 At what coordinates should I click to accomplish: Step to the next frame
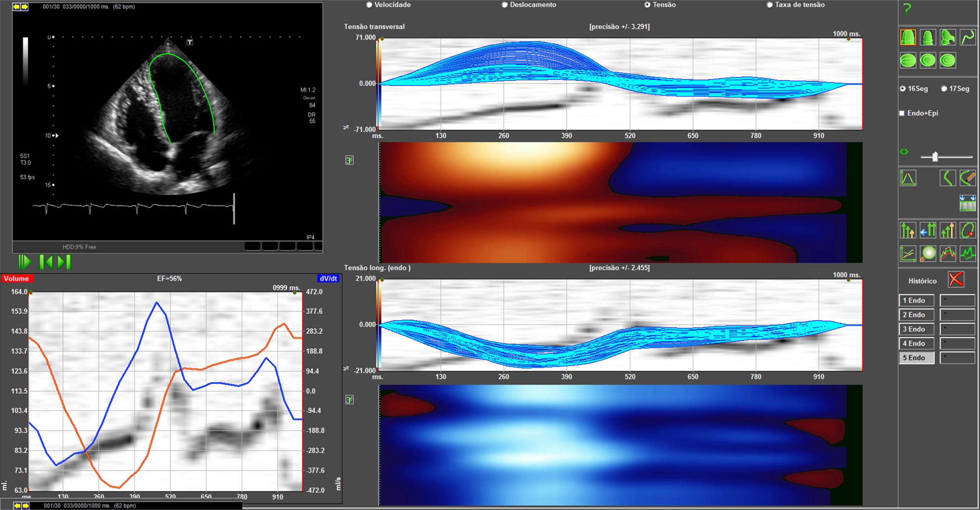(64, 262)
